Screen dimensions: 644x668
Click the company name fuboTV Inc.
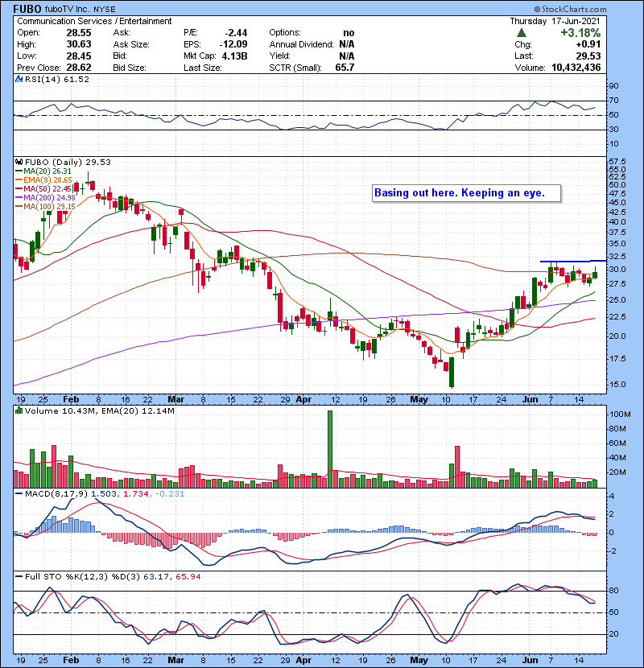click(67, 10)
